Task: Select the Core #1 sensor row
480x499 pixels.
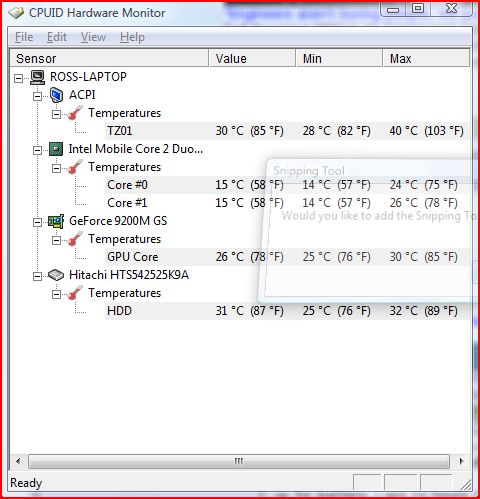Action: coord(288,203)
